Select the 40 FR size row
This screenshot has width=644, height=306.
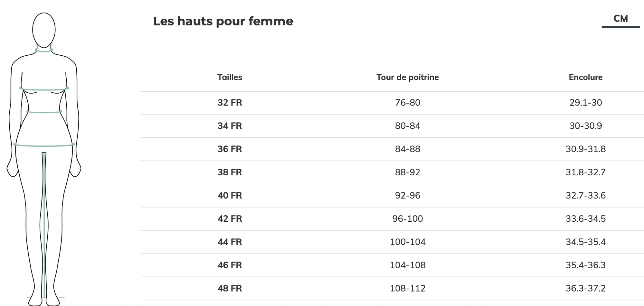point(393,195)
